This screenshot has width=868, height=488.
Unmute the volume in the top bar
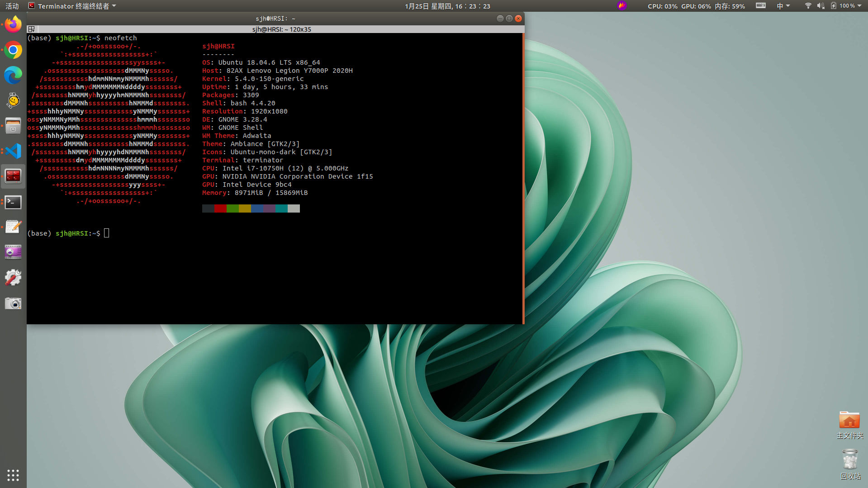pyautogui.click(x=820, y=6)
